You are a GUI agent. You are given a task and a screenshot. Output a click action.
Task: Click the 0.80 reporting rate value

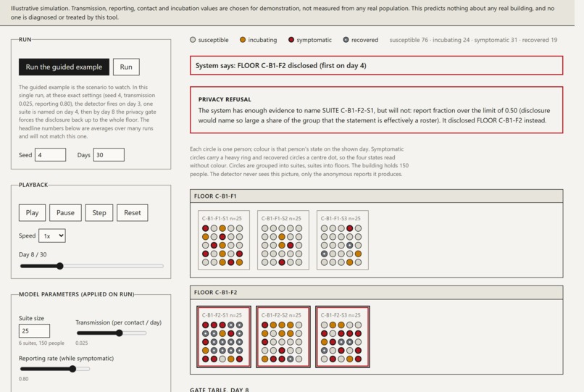[23, 379]
